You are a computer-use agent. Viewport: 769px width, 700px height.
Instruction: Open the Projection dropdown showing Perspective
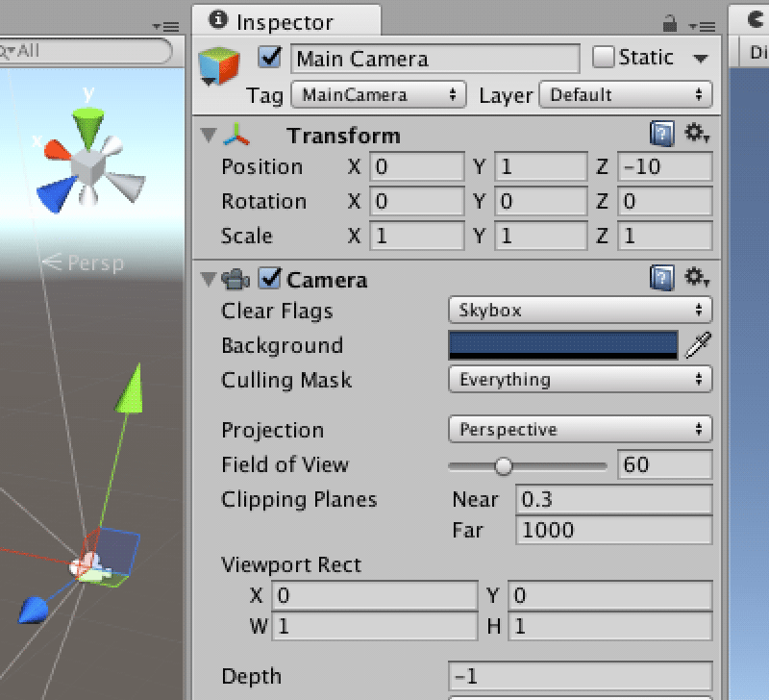point(581,429)
